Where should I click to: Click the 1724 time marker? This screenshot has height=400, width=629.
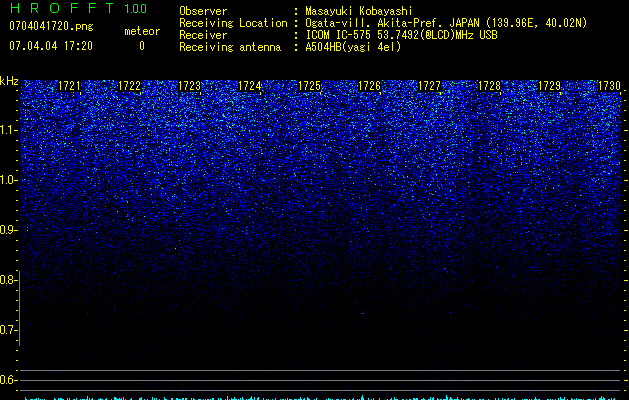pyautogui.click(x=249, y=86)
